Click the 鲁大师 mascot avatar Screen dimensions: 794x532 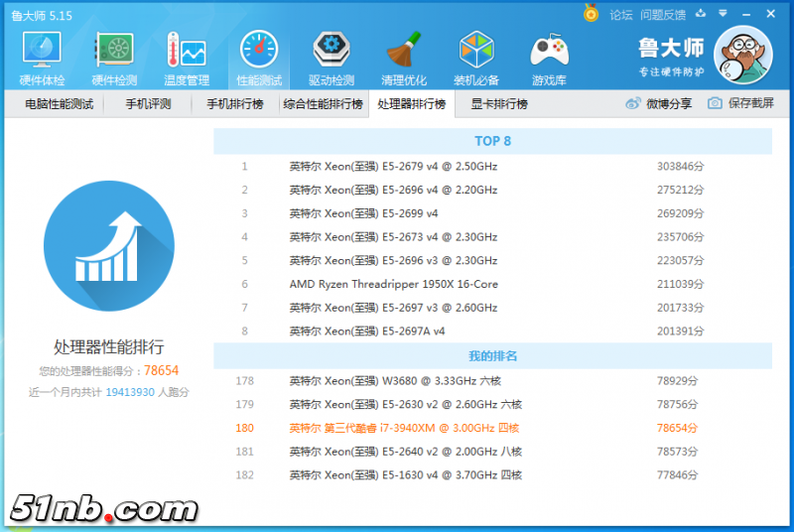tap(742, 55)
